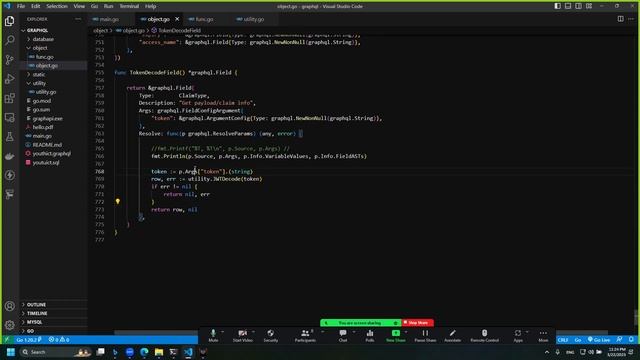The width and height of the screenshot is (640, 360).
Task: Click Remote Control in Zoom toolbar
Action: click(484, 336)
